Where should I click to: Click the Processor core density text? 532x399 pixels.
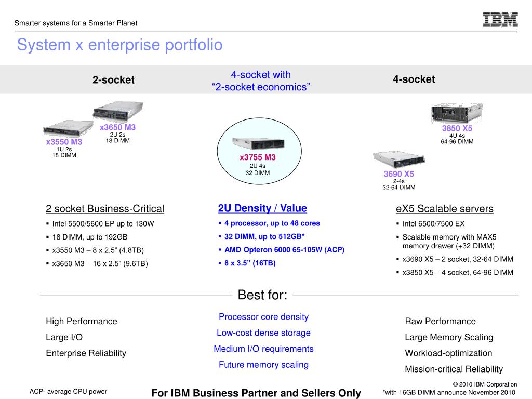click(x=263, y=317)
